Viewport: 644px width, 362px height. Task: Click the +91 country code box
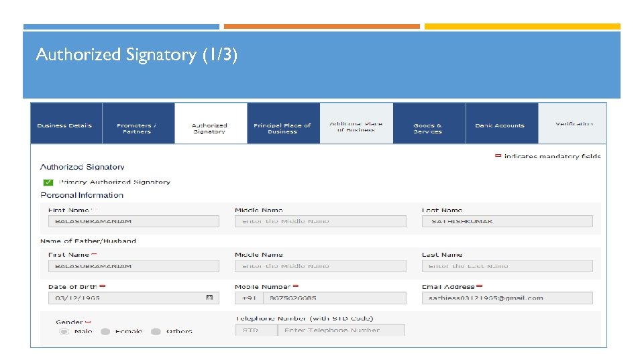(249, 298)
